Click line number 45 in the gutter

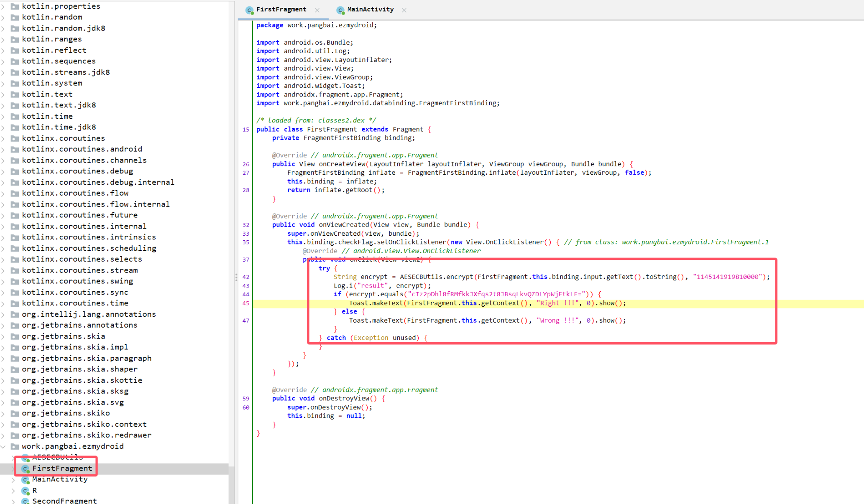(x=246, y=303)
